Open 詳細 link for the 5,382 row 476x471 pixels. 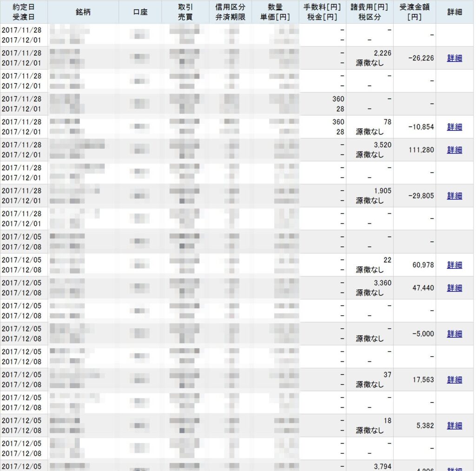454,425
